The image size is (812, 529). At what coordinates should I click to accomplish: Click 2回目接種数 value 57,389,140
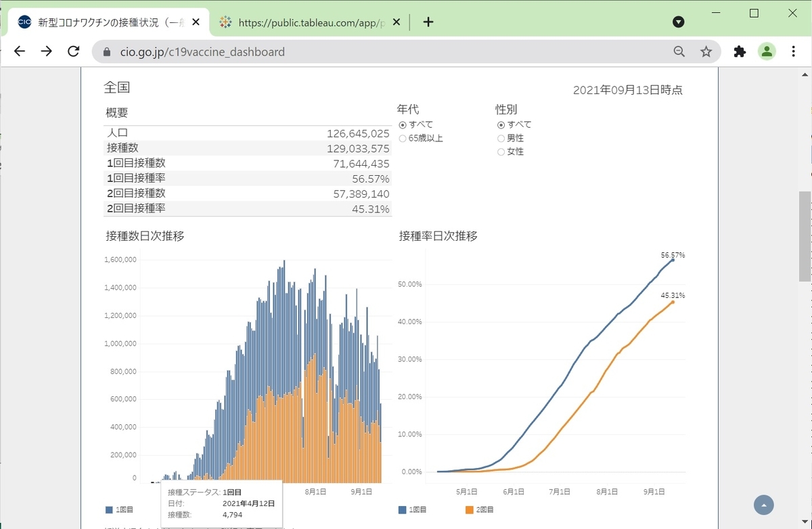pyautogui.click(x=361, y=194)
